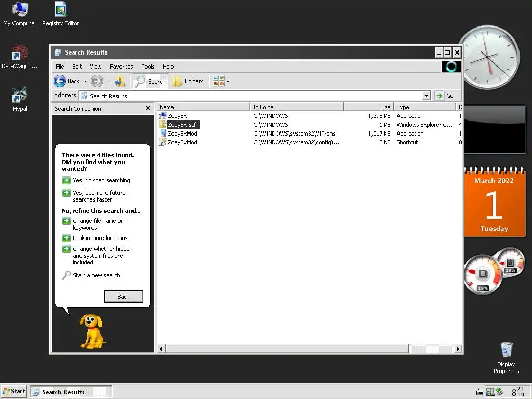Click the Views toolbar icon

pos(219,81)
